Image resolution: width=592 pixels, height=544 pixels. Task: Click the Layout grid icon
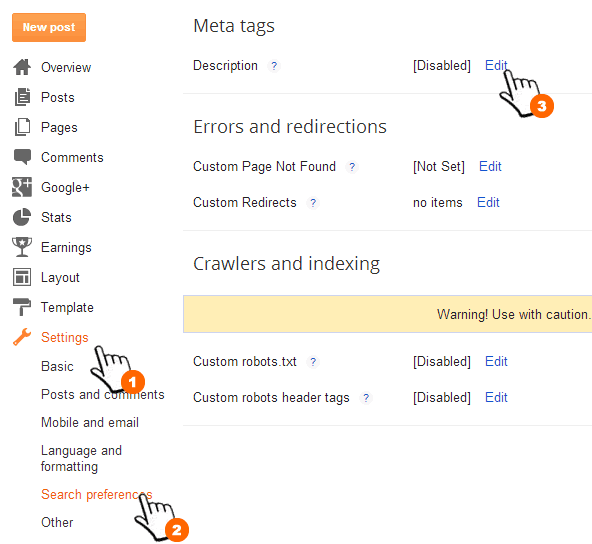[22, 277]
